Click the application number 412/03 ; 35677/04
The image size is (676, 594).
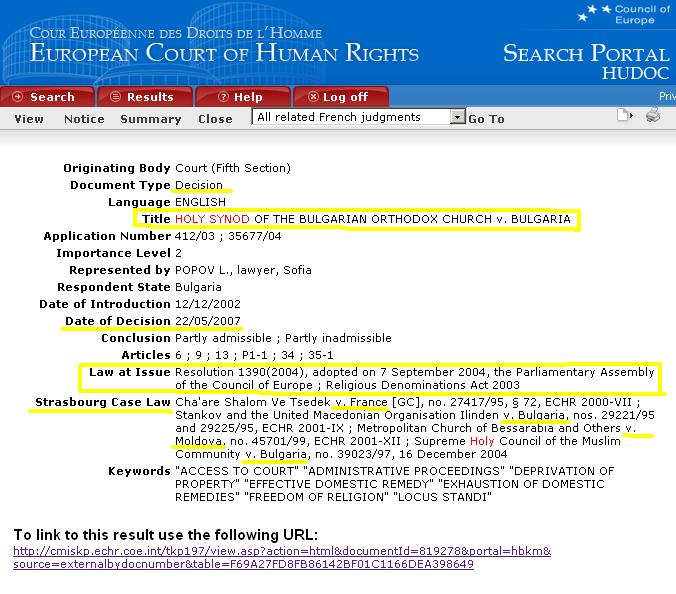(x=228, y=236)
